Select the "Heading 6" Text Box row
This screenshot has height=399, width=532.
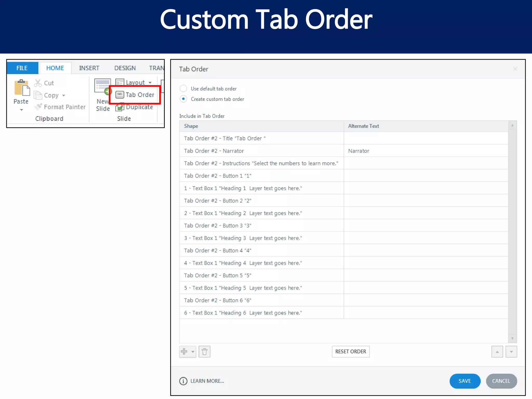pyautogui.click(x=344, y=313)
